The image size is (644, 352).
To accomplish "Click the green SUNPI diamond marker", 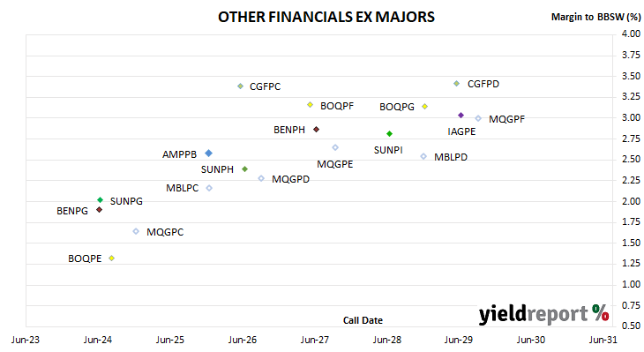I will point(389,134).
